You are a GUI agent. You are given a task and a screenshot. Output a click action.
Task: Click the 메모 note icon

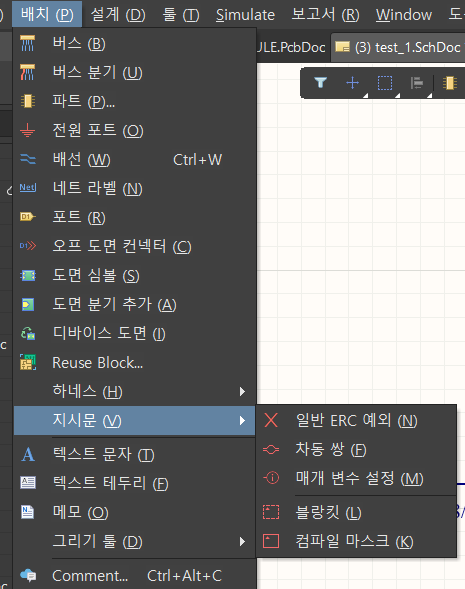27,512
